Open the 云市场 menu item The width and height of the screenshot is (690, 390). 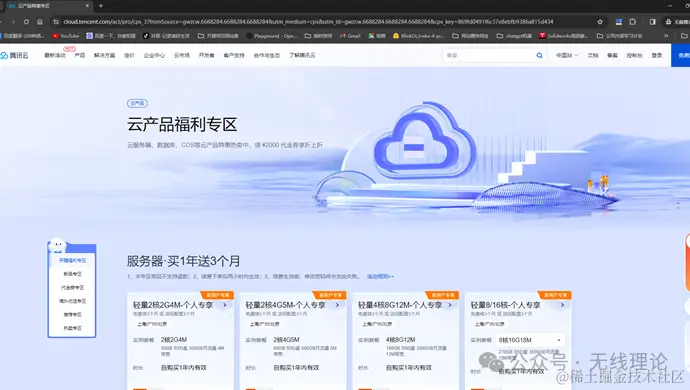[182, 55]
